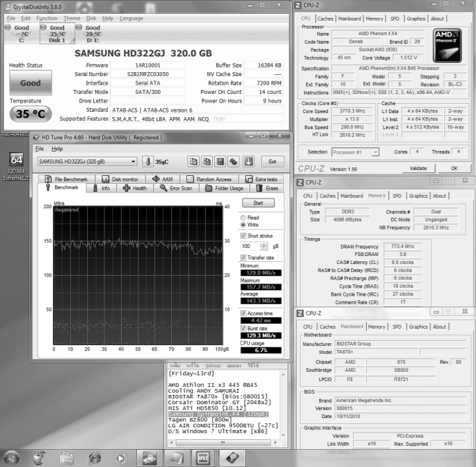
Task: Click the floppy save icon in HD Tune
Action: 220,161
